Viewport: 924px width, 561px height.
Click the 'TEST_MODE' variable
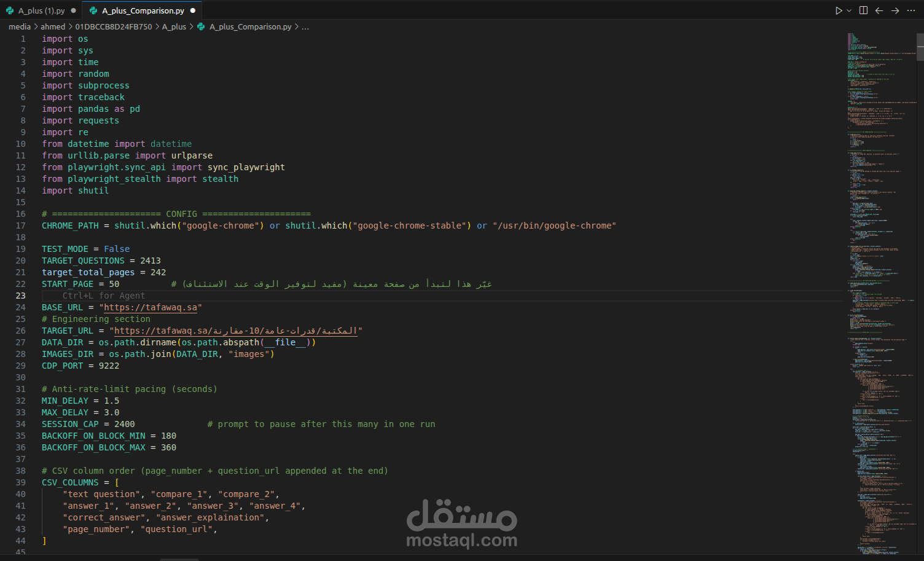(65, 249)
